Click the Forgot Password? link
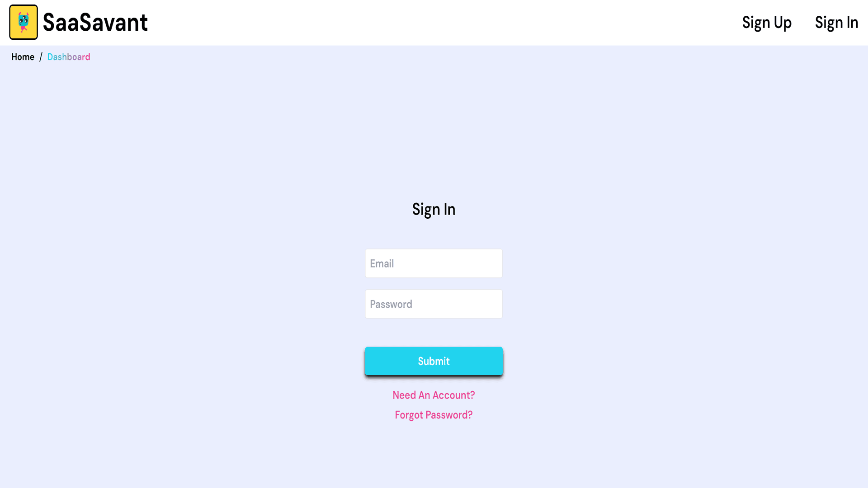 (434, 415)
